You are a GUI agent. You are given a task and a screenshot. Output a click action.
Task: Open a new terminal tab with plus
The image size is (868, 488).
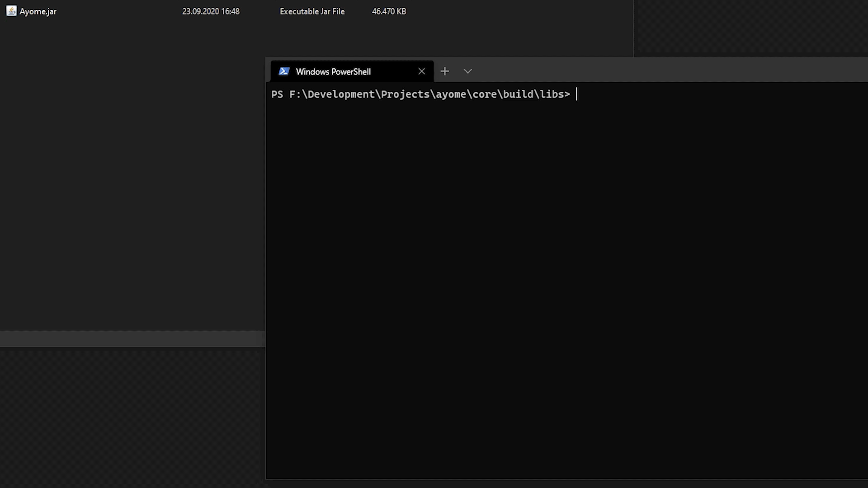click(x=445, y=71)
